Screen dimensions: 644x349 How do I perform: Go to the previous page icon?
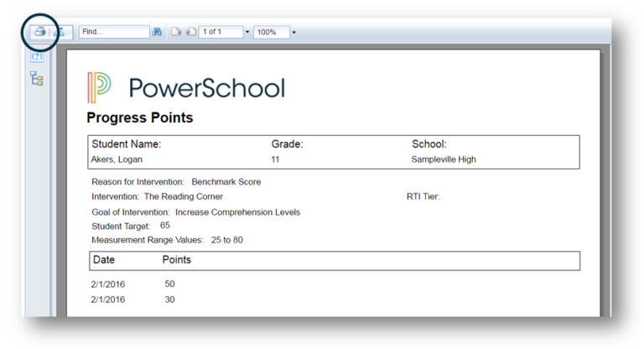pos(176,32)
